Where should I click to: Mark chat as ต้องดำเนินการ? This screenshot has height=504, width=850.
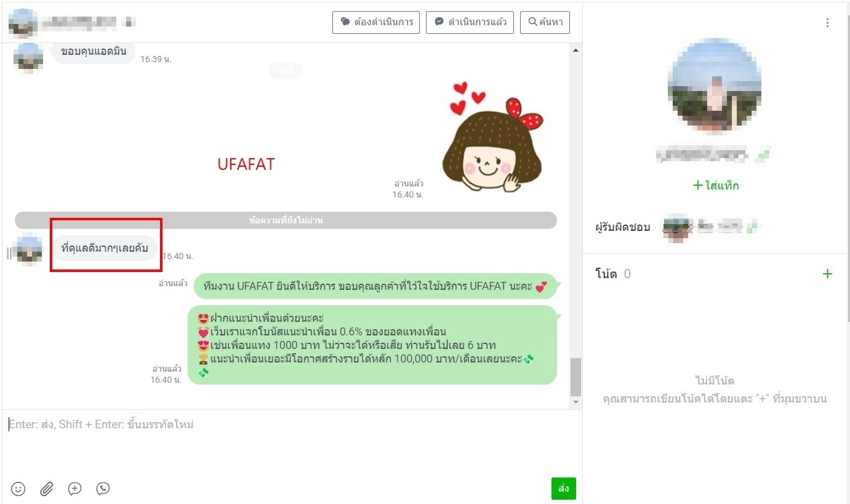coord(376,22)
